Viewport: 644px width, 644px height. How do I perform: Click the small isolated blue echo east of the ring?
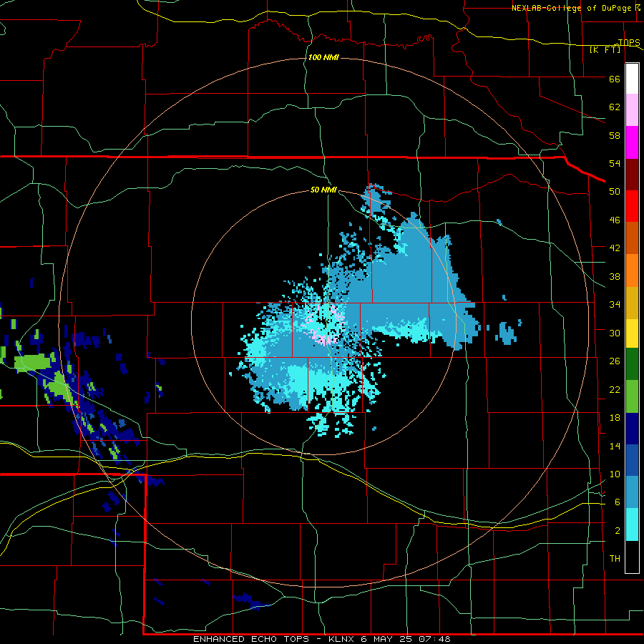[x=507, y=332]
